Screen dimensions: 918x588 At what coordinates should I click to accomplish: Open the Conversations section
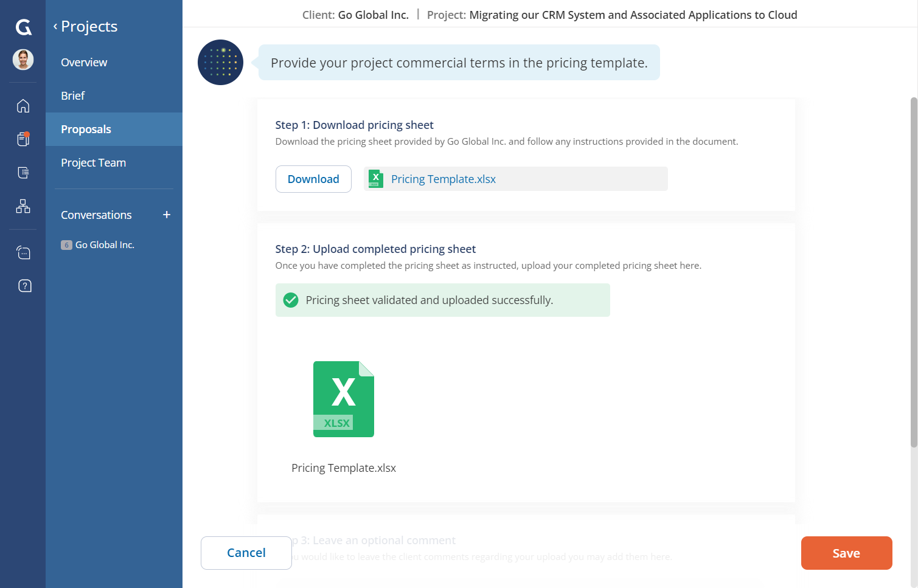96,215
